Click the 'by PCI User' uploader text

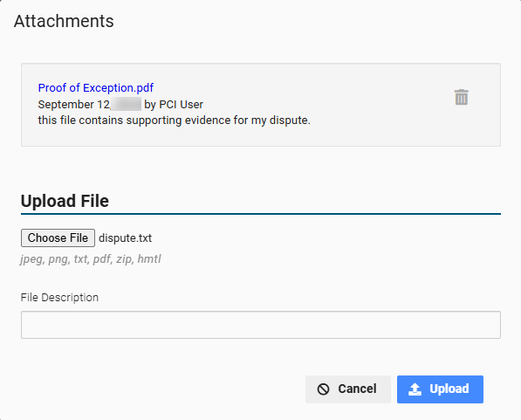coord(174,105)
